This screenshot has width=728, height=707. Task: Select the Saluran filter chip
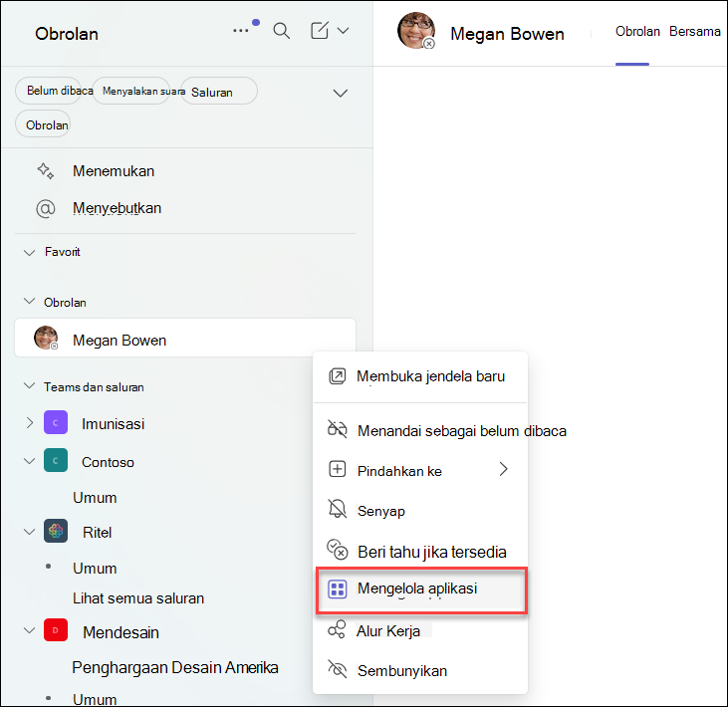[x=219, y=91]
